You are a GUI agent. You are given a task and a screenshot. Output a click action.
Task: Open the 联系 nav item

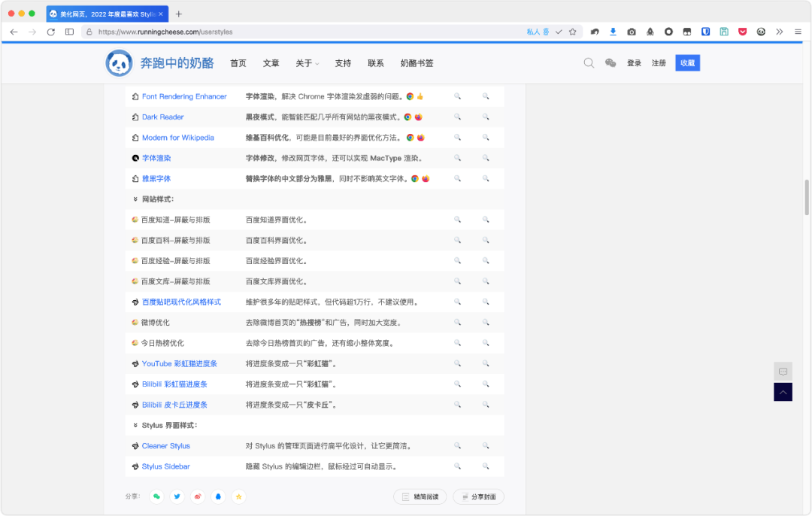376,63
